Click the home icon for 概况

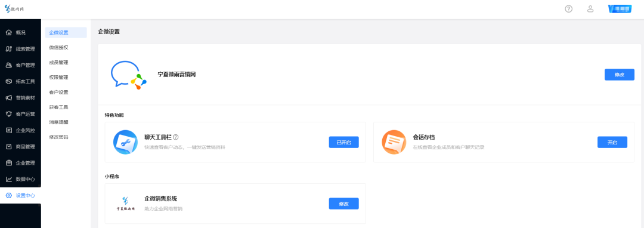tap(8, 32)
